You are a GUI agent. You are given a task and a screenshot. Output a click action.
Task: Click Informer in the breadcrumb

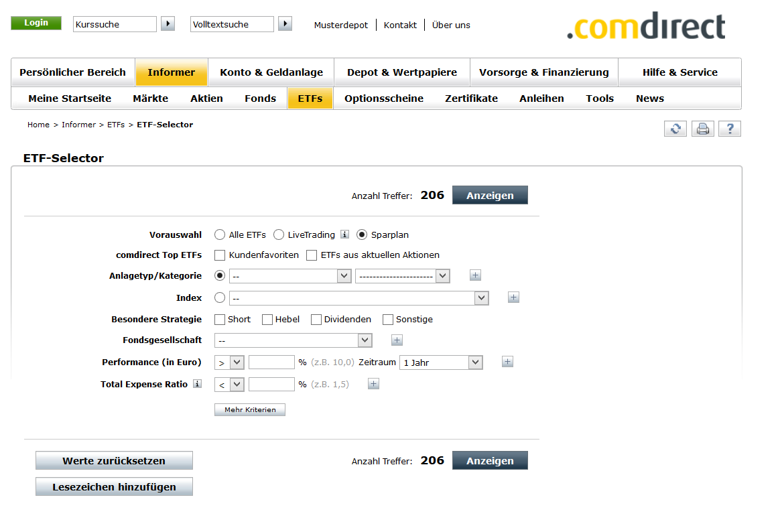click(78, 125)
